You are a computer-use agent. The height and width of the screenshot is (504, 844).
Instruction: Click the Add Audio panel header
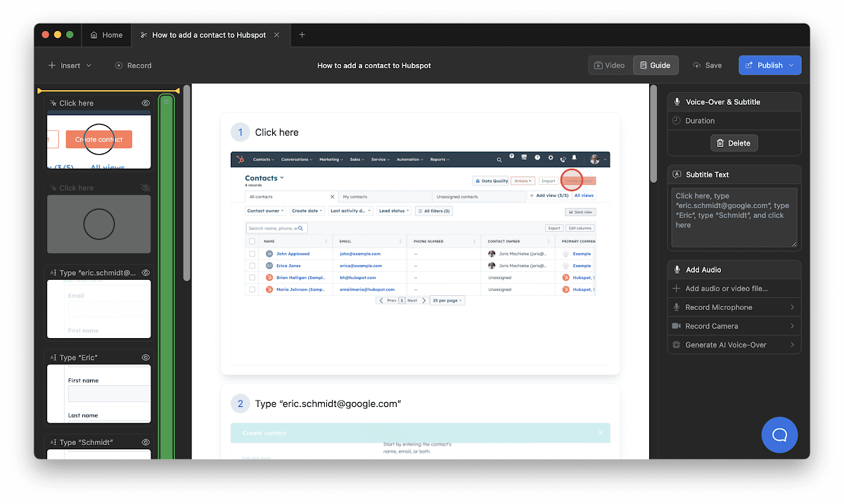(x=734, y=269)
